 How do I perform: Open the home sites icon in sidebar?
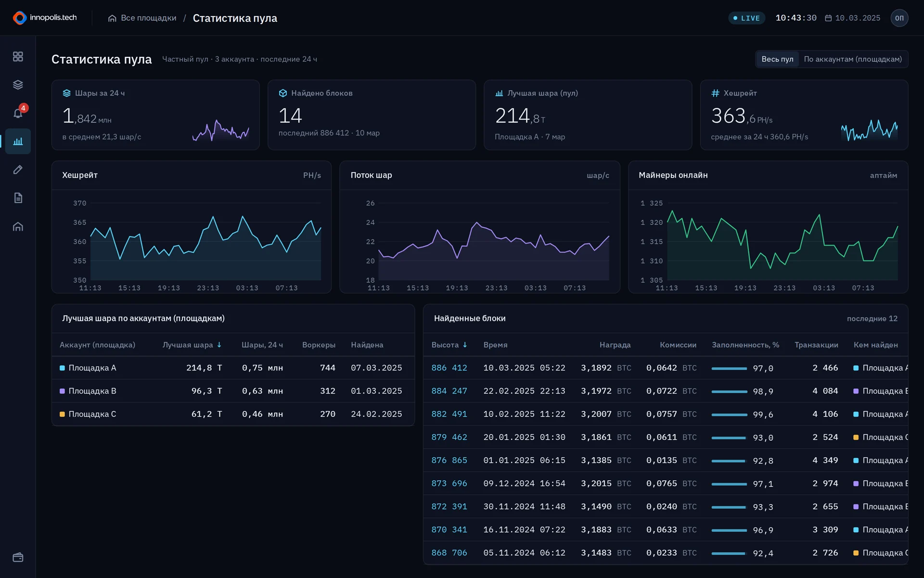click(18, 226)
